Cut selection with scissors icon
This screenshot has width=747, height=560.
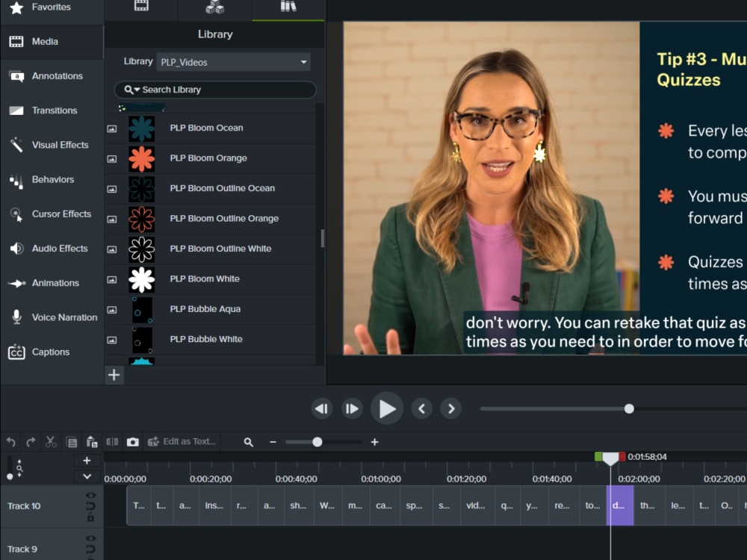point(51,442)
